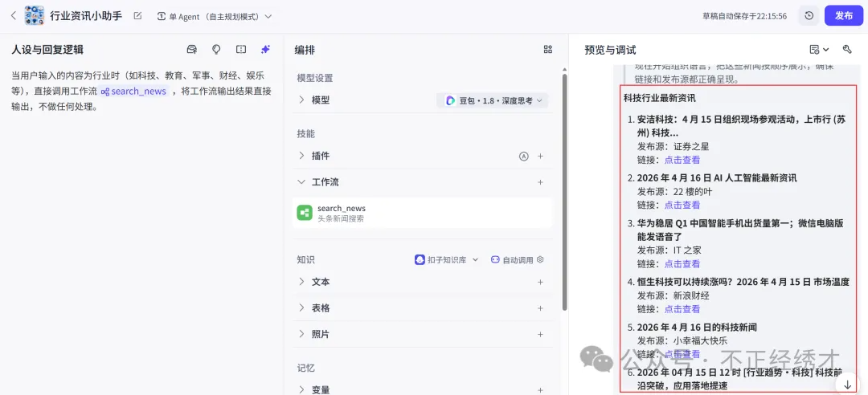
Task: Add a variable with the plus icon
Action: tap(541, 389)
